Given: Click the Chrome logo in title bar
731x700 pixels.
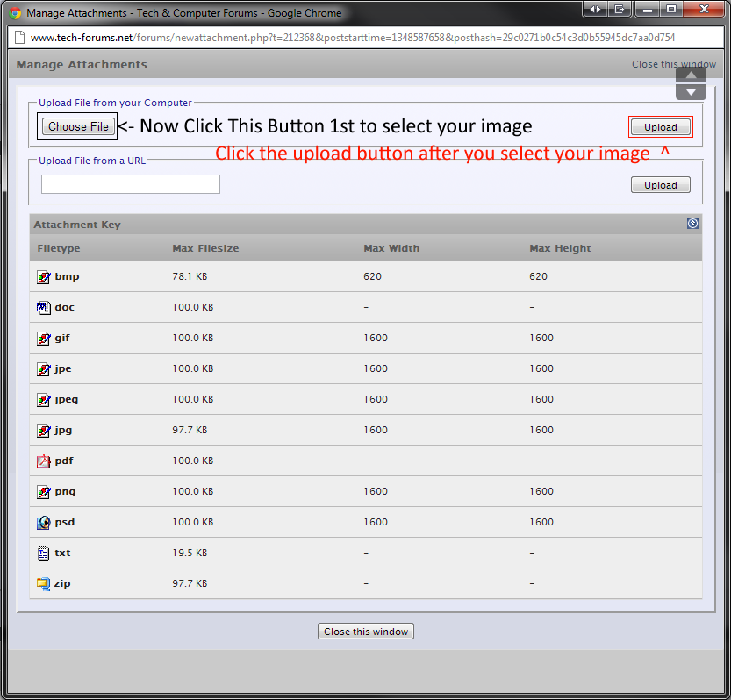Looking at the screenshot, I should click(15, 13).
